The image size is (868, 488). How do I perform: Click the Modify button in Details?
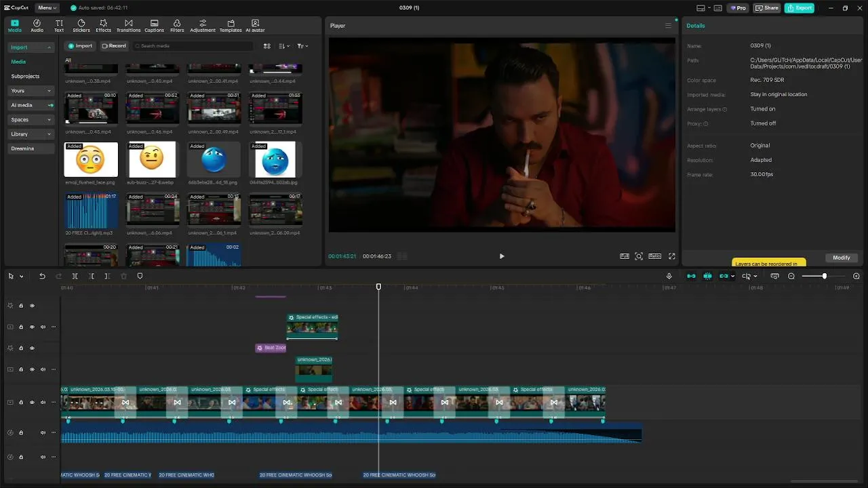point(842,258)
